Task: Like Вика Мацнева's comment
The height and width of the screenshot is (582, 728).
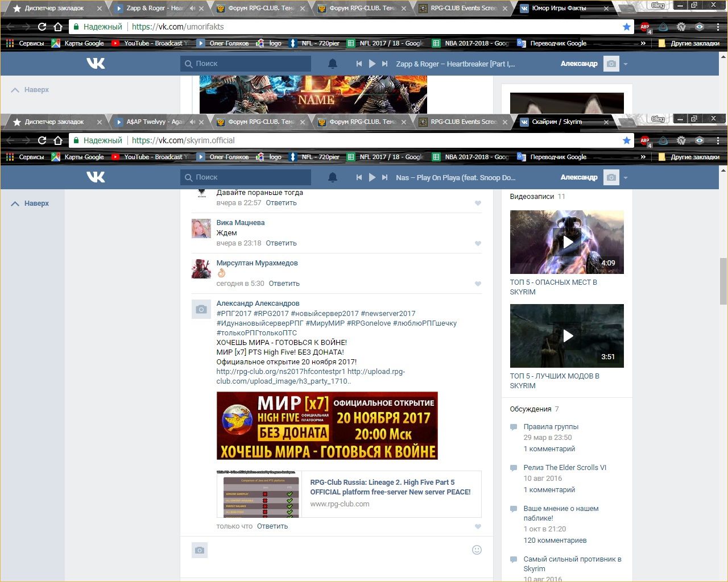Action: (x=478, y=243)
